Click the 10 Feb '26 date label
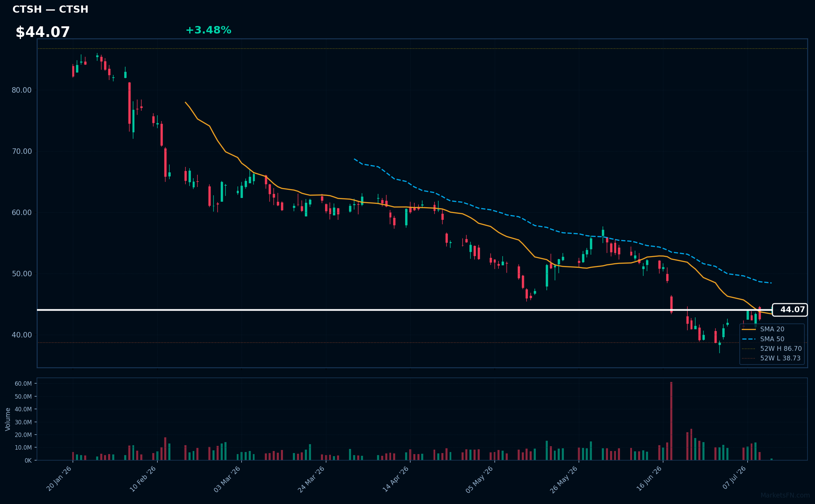 click(143, 479)
